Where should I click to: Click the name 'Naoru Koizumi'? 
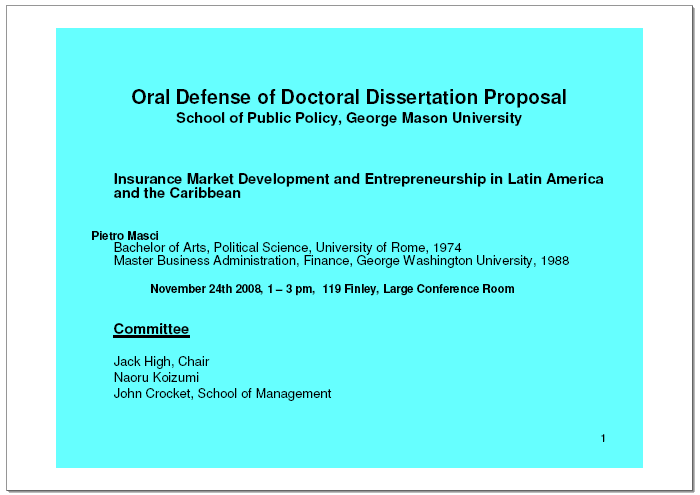tap(156, 377)
